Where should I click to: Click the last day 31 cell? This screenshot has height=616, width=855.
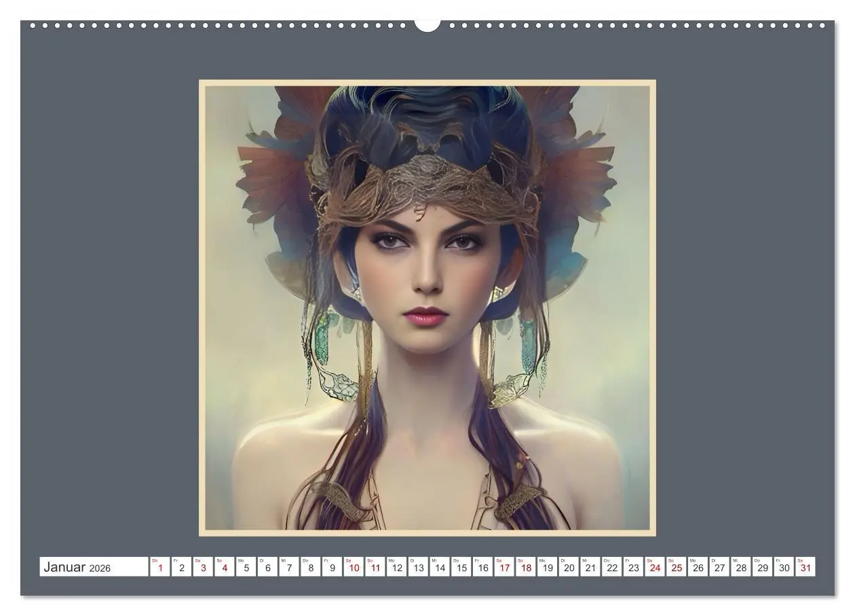pyautogui.click(x=805, y=567)
